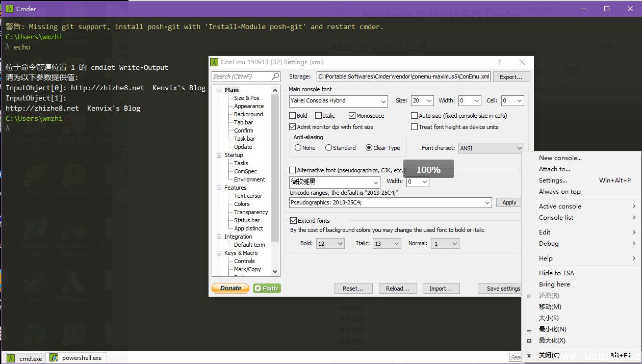Image resolution: width=642 pixels, height=364 pixels.
Task: Click the powershell.exe tab icon
Action: pyautogui.click(x=54, y=358)
